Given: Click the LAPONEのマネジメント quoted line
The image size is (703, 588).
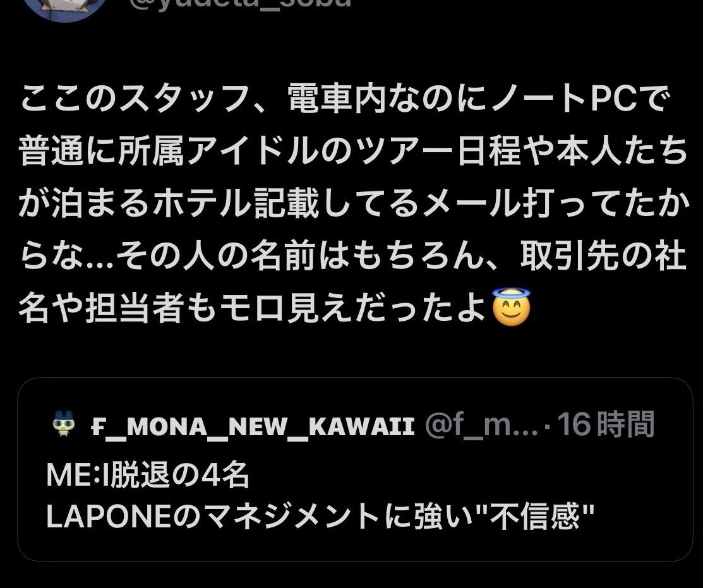Looking at the screenshot, I should coord(320,516).
